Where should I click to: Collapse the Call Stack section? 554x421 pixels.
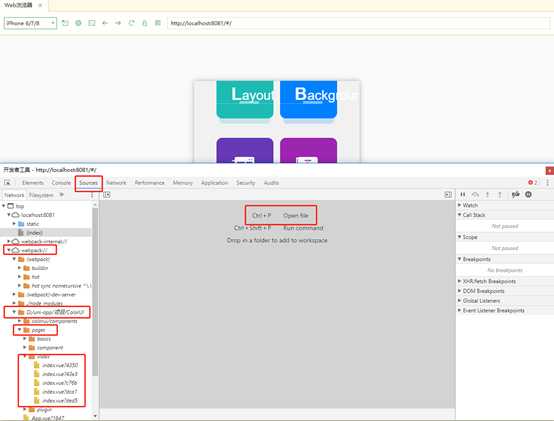pos(460,214)
